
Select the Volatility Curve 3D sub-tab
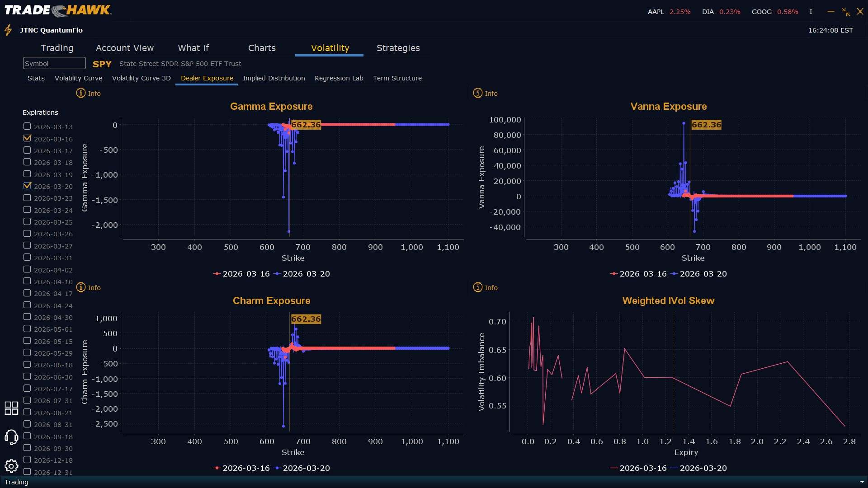[x=141, y=78]
